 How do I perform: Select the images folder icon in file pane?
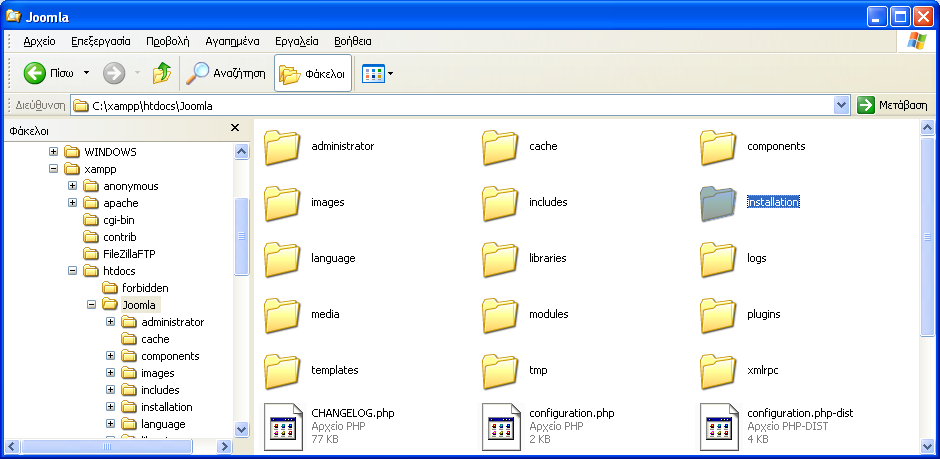click(282, 203)
